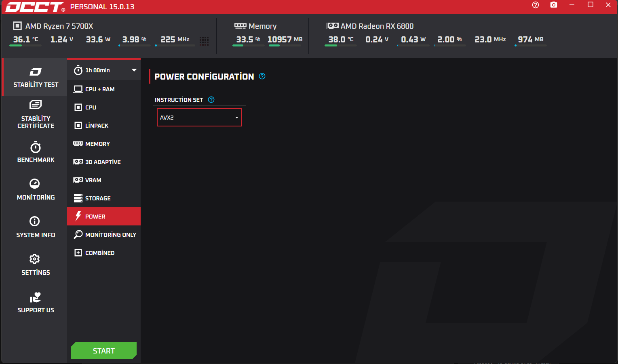Open the Stability Test section
Image resolution: width=618 pixels, height=364 pixels.
35,77
